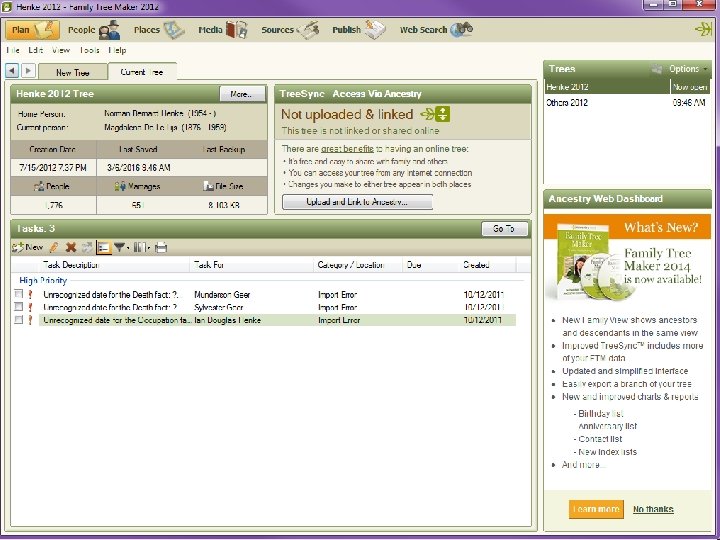Screen dimensions: 720x540
Task: Click priority flag of Munderson Geer task
Action: 31,294
